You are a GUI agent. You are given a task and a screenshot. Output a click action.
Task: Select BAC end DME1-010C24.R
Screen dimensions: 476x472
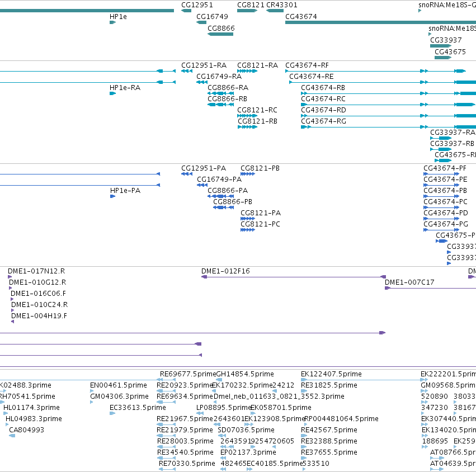(13, 310)
